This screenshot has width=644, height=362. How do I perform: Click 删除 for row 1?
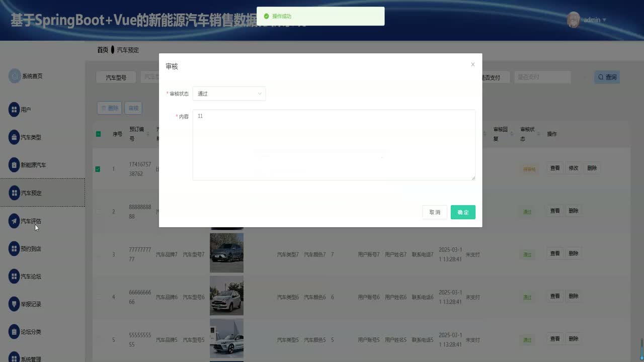click(592, 168)
